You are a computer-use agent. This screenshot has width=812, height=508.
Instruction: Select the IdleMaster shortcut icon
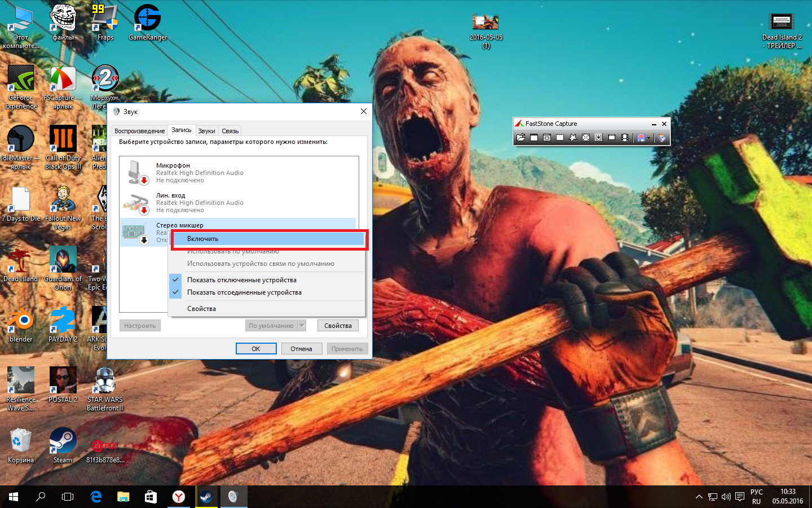[x=21, y=147]
